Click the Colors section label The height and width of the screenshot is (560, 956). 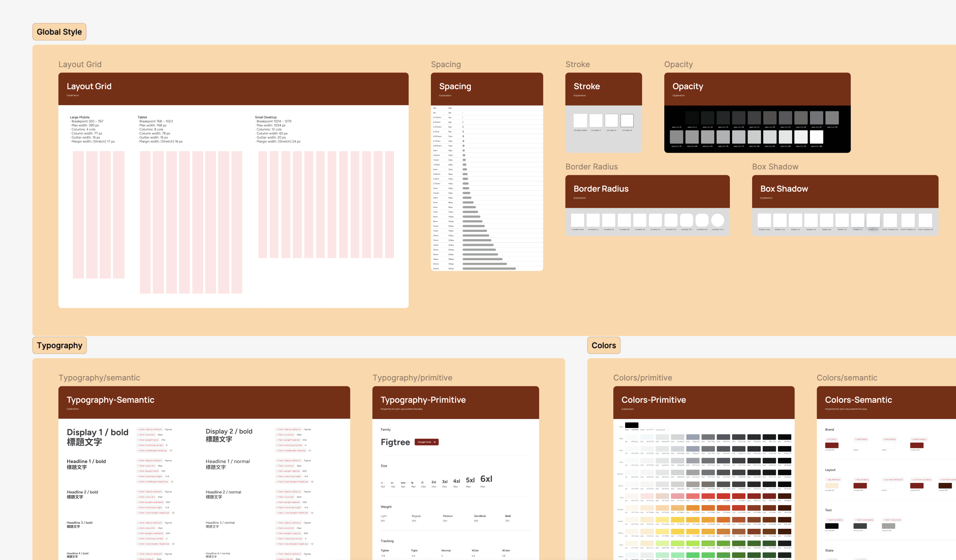[604, 345]
